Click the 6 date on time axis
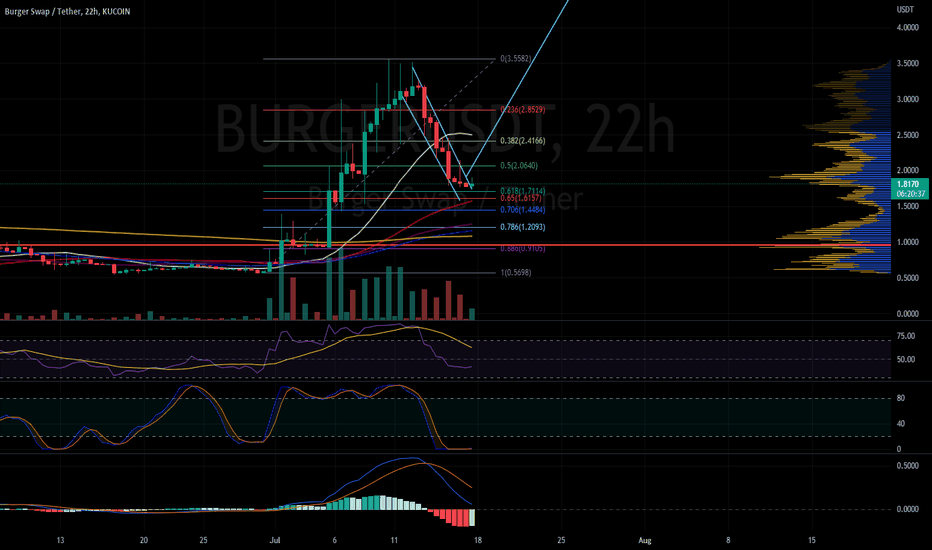Screen dimensions: 932x550 pyautogui.click(x=335, y=540)
